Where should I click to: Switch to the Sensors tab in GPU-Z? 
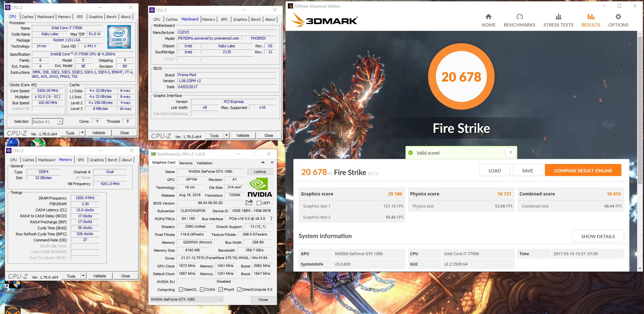coord(186,163)
